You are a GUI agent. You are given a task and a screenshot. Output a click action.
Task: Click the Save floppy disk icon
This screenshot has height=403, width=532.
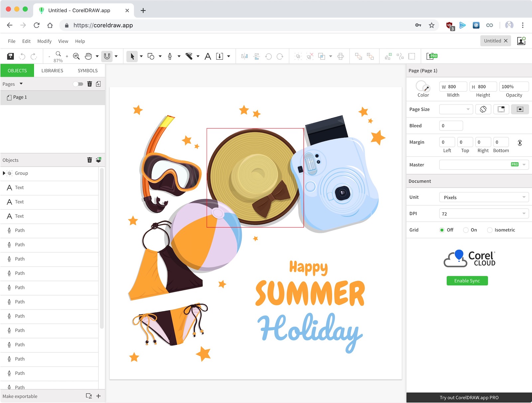click(11, 56)
